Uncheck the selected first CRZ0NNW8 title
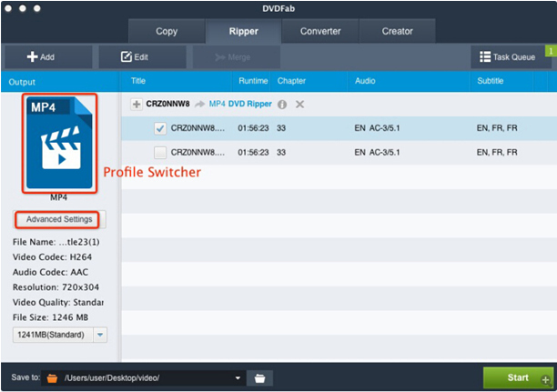This screenshot has width=557, height=392. (160, 128)
